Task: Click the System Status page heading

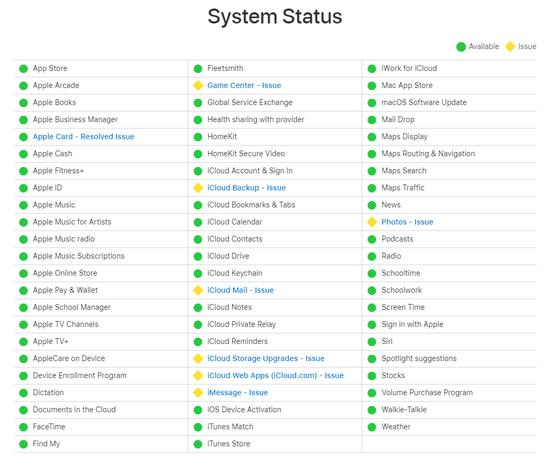Action: 275,17
